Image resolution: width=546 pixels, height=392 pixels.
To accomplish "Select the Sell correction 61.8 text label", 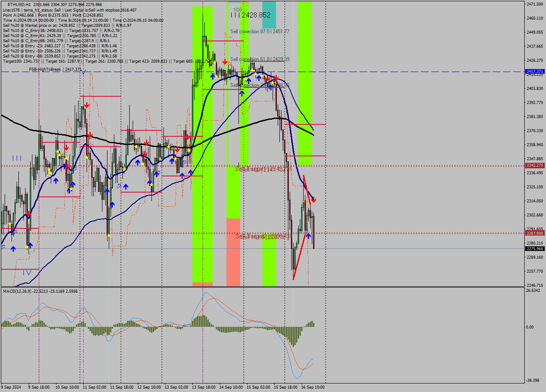I will (259, 59).
